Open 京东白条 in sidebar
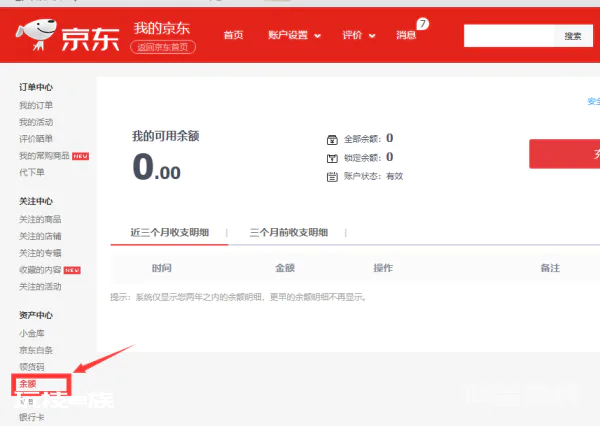Image resolution: width=600 pixels, height=426 pixels. pyautogui.click(x=36, y=350)
